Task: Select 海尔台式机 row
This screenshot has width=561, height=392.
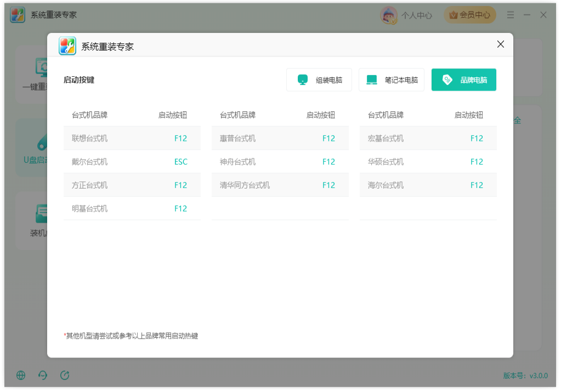Action: (x=428, y=185)
